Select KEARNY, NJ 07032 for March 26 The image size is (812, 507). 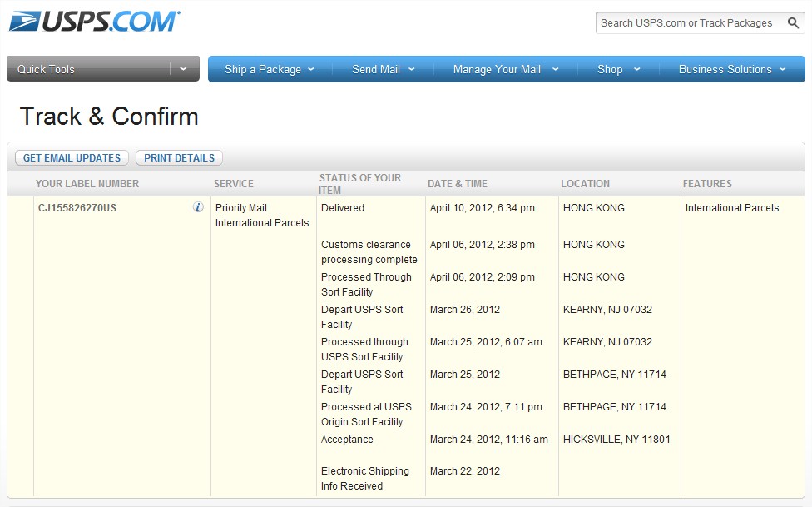tap(607, 310)
